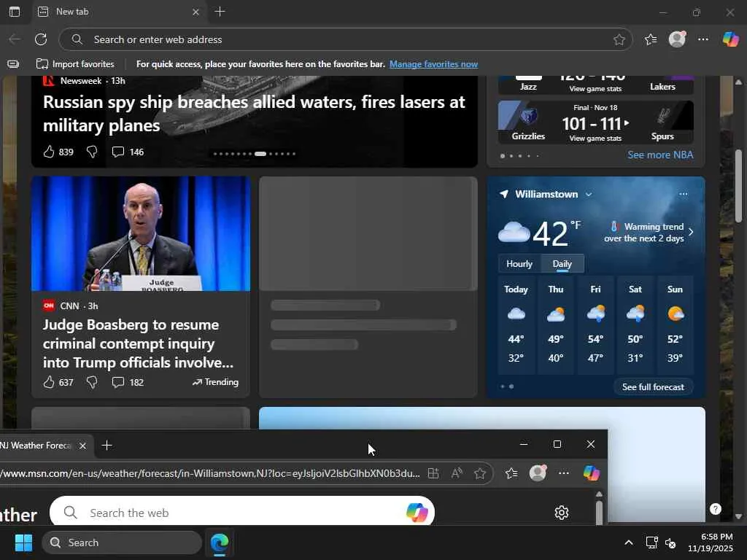Click first NBA scores carousel dot
This screenshot has width=747, height=560.
(x=503, y=156)
